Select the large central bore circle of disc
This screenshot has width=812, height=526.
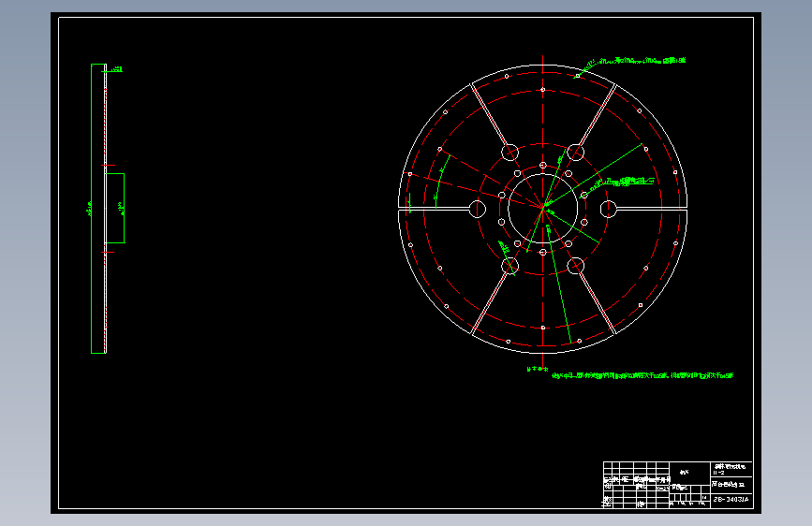click(x=542, y=209)
